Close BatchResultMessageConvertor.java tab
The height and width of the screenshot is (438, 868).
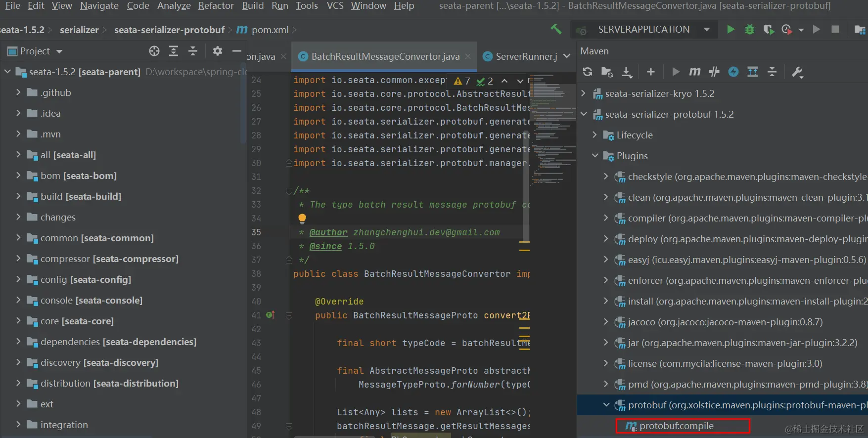click(x=467, y=56)
